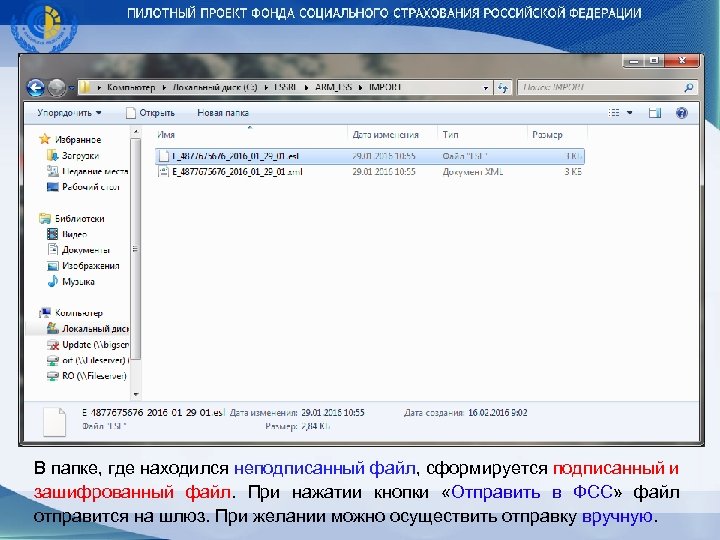Open Библиотеки in the navigation pane

tap(79, 219)
